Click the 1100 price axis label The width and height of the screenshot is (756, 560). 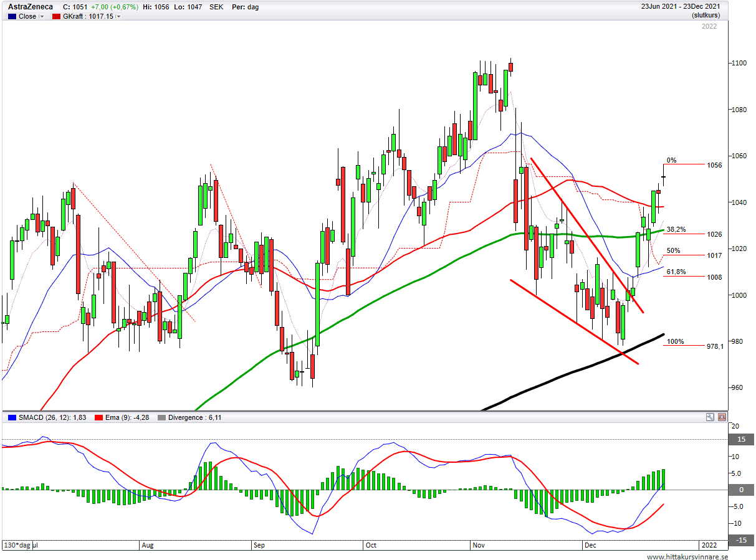[x=739, y=64]
